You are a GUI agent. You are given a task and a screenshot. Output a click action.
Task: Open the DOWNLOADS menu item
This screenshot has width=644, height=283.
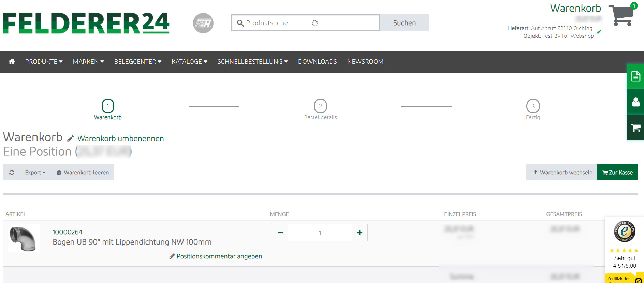[318, 62]
